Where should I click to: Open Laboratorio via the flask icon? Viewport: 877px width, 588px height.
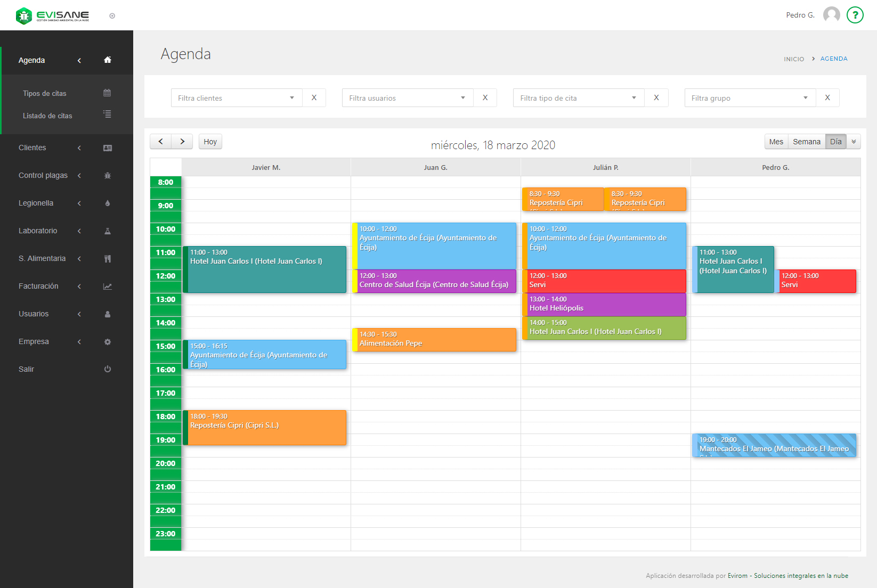(x=108, y=231)
